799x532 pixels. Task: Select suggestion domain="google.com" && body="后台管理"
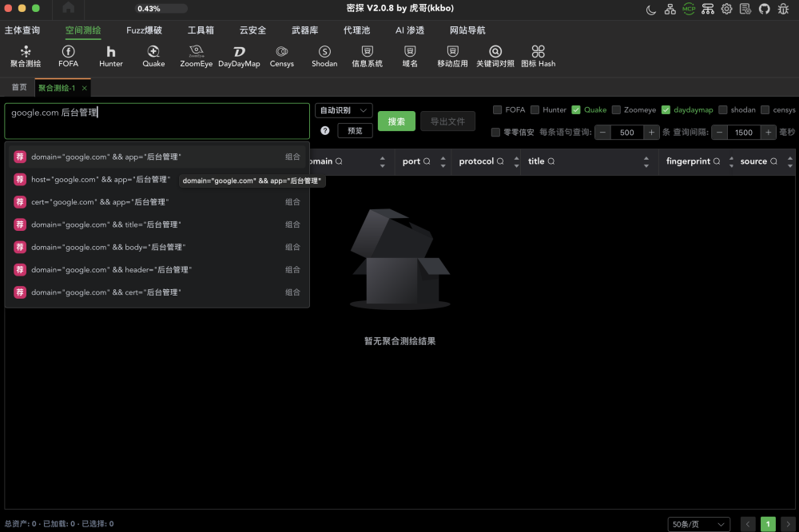point(157,247)
